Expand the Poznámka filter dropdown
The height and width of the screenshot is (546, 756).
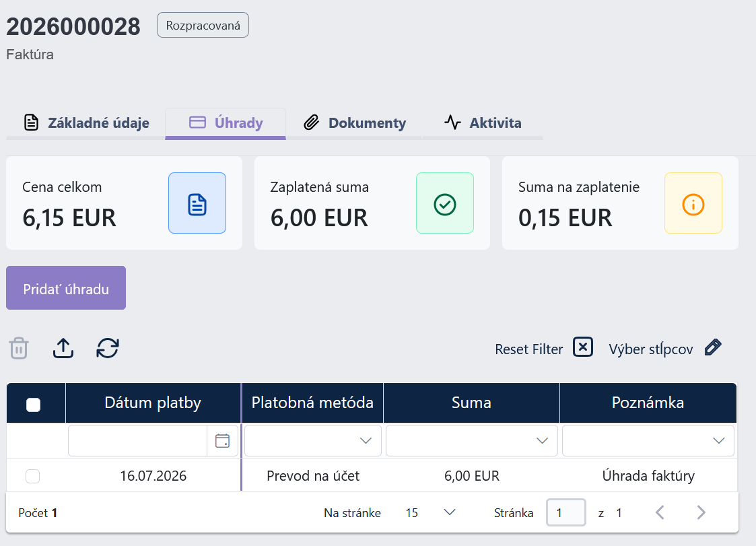(x=718, y=440)
